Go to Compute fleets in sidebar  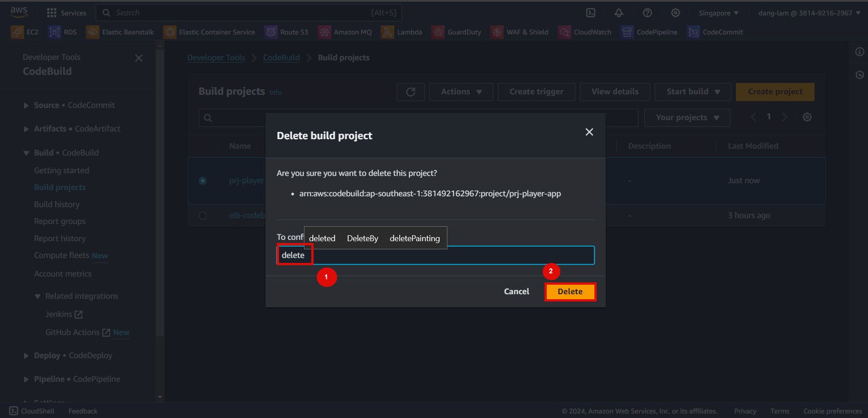61,255
